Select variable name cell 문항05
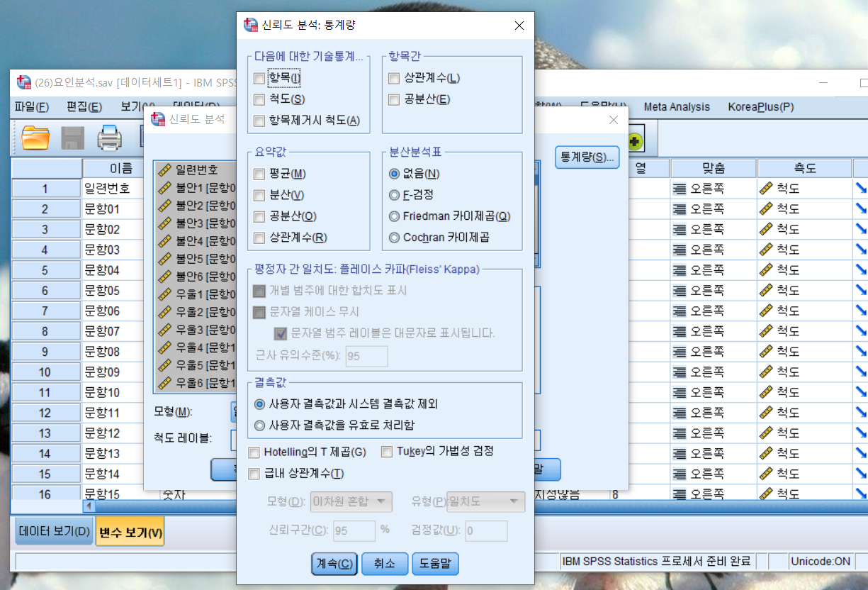The height and width of the screenshot is (590, 868). 114,291
